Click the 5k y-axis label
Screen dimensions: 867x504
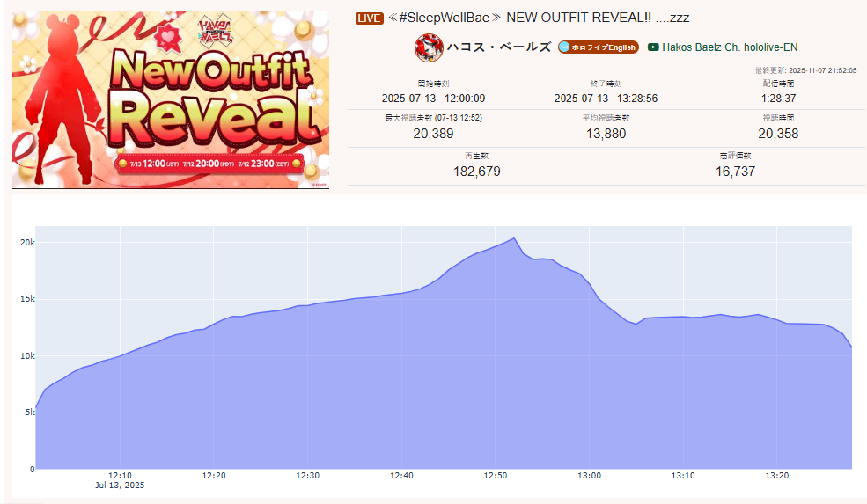click(30, 413)
